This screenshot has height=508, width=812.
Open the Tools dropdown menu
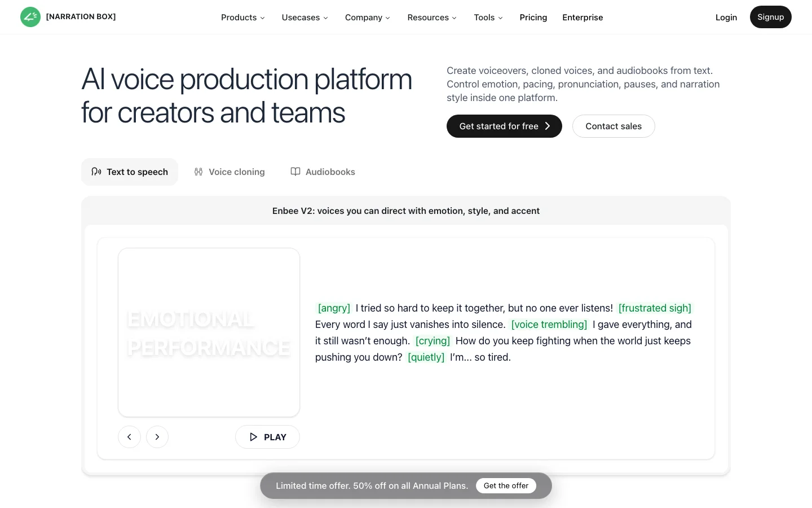click(x=488, y=17)
